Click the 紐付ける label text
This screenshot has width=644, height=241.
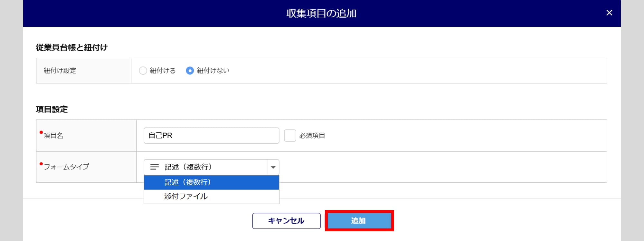[163, 71]
